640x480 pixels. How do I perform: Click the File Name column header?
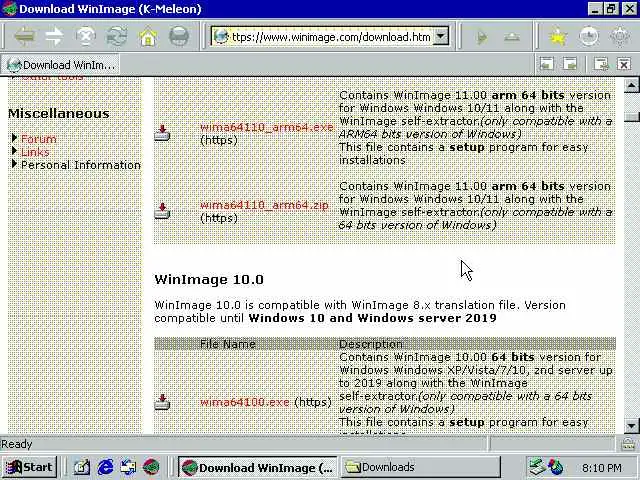point(227,344)
